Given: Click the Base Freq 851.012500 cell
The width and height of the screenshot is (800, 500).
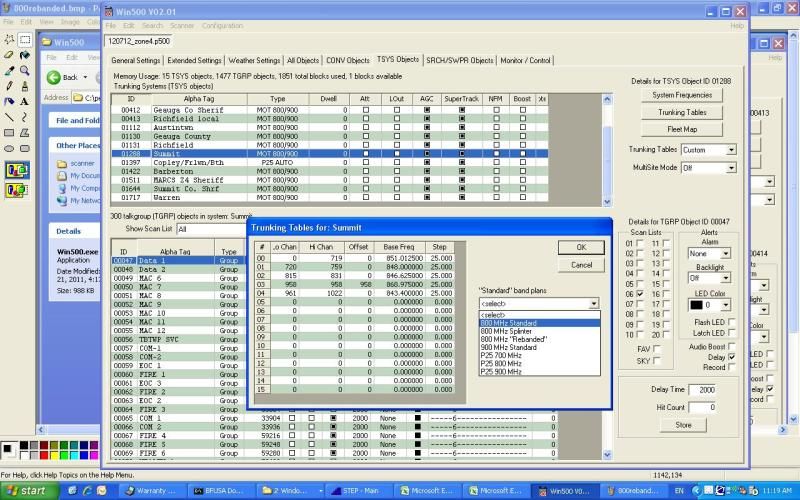Looking at the screenshot, I should click(x=399, y=258).
